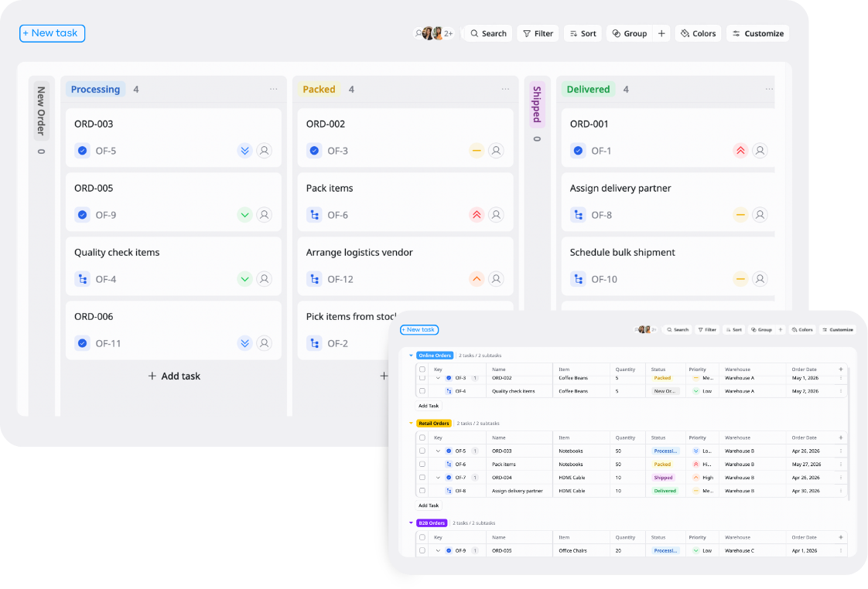
Task: Click the subtask icon on Quality check items card
Action: click(83, 279)
